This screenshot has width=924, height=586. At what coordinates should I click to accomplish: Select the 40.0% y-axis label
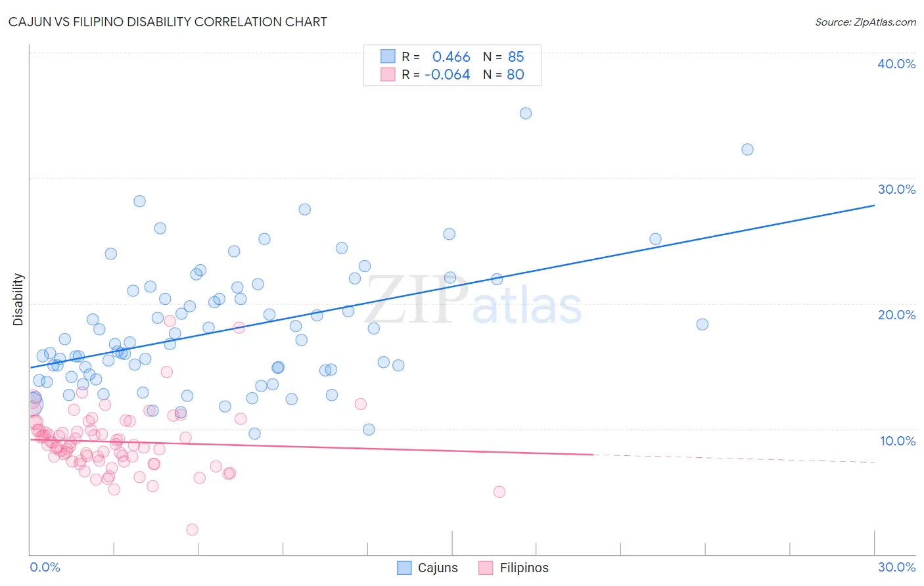tap(896, 64)
